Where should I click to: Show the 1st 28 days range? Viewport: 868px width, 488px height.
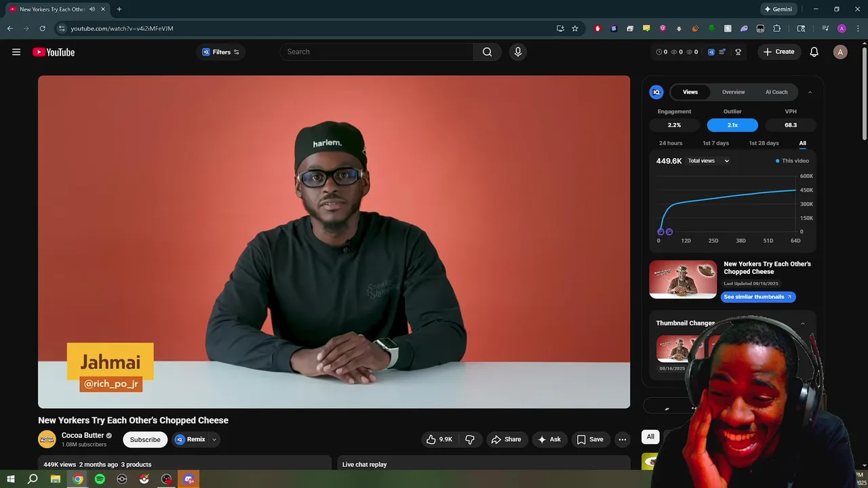click(764, 143)
